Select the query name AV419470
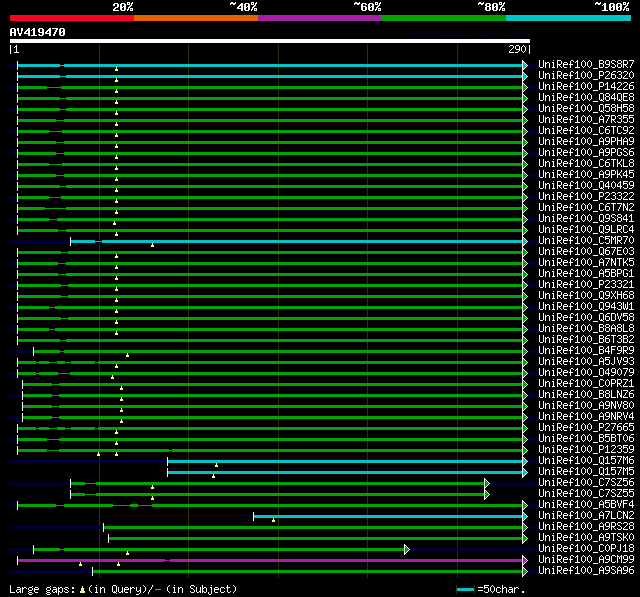This screenshot has height=597, width=640. (x=38, y=32)
